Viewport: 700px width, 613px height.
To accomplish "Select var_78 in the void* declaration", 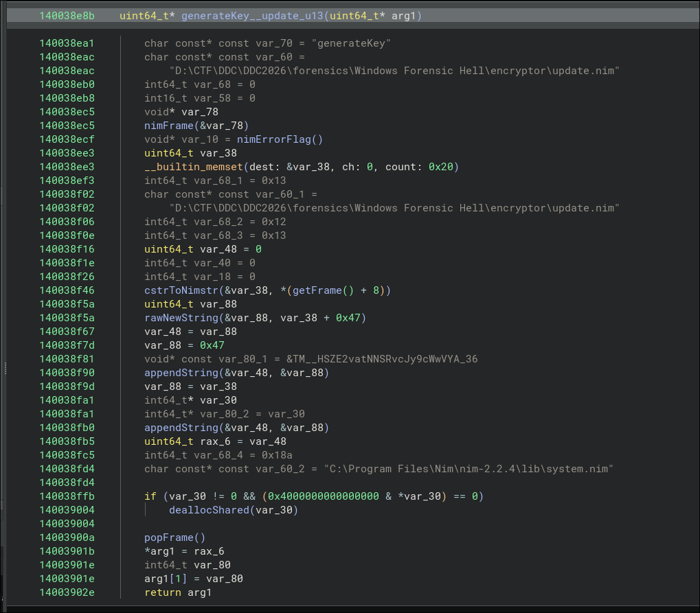I will 199,112.
